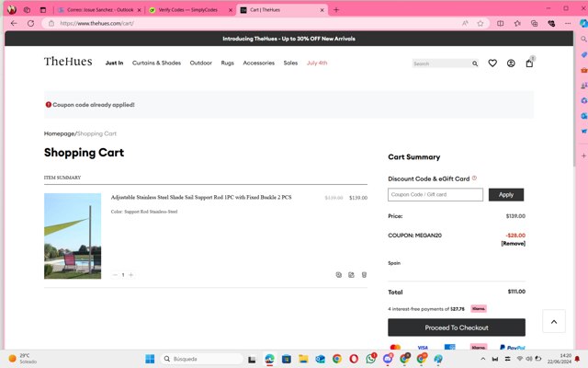Open WhatsApp from the taskbar
The height and width of the screenshot is (368, 588).
tap(371, 359)
